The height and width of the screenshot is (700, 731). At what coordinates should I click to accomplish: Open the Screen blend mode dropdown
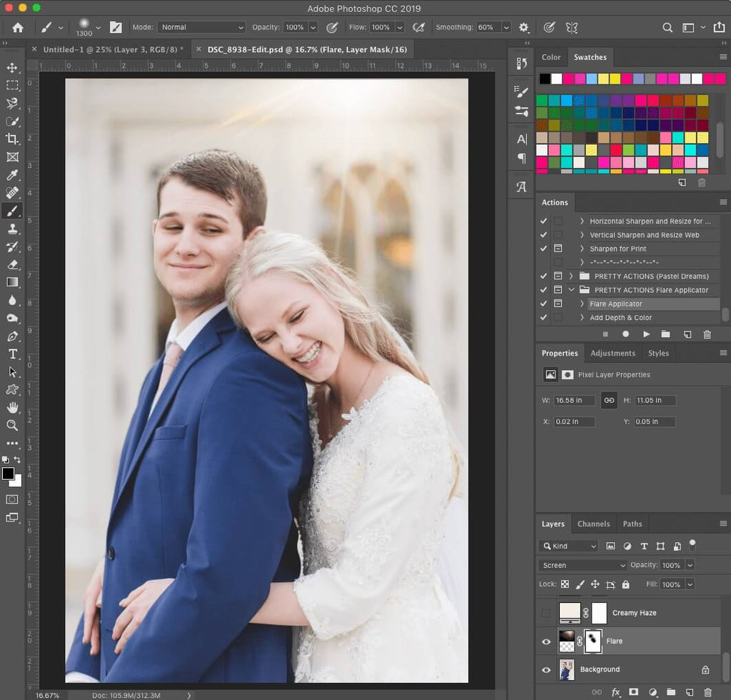(x=582, y=564)
